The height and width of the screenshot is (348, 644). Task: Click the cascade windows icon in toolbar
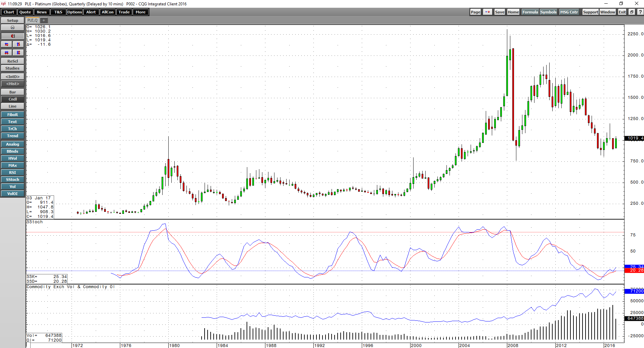tap(632, 12)
